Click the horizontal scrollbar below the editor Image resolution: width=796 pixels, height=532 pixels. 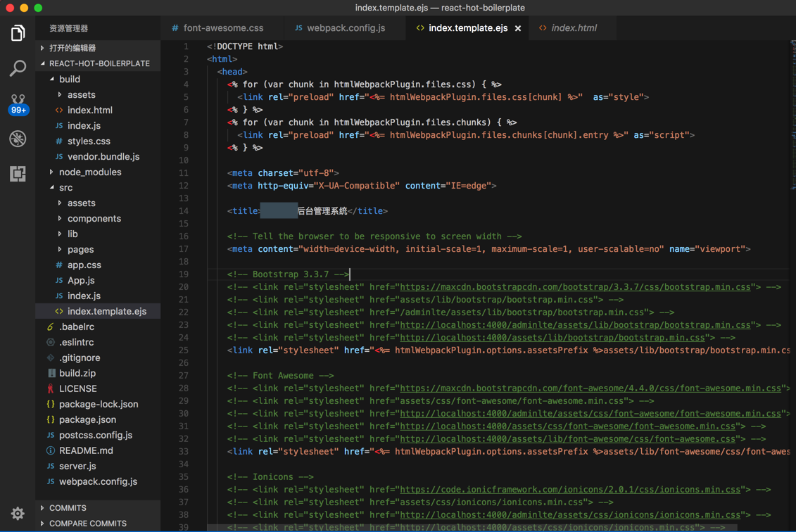(472, 528)
